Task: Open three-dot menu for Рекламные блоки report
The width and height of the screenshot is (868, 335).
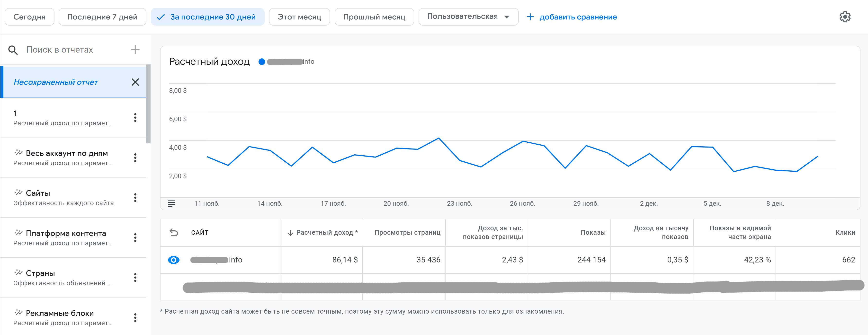Action: pos(135,317)
